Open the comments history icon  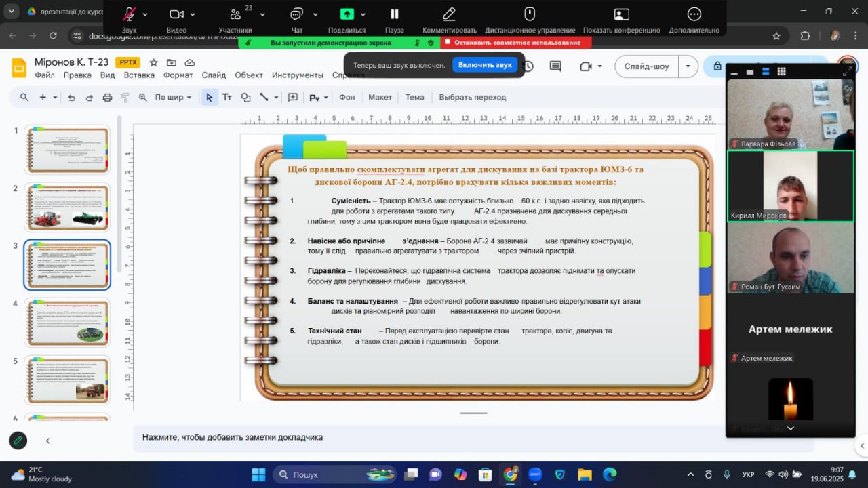(x=555, y=66)
